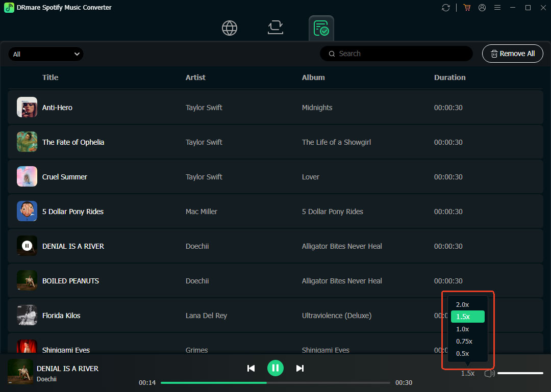The image size is (551, 392).
Task: Click the Mac Miller artist cell
Action: (x=202, y=212)
